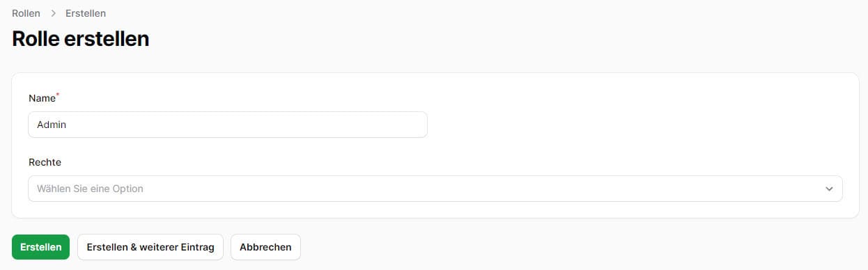Viewport: 868px width, 270px height.
Task: Open the Rechte dropdown field
Action: click(x=435, y=189)
